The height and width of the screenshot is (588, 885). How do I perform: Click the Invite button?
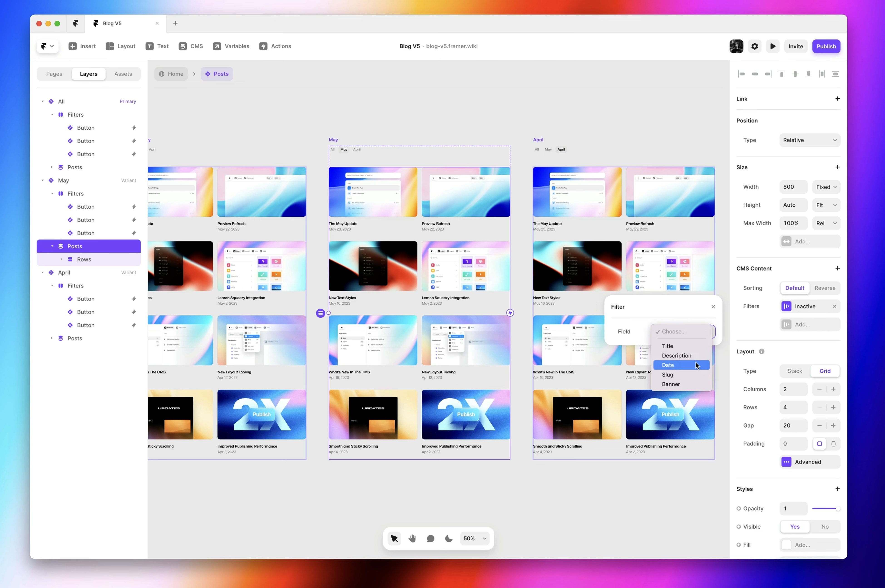[795, 46]
